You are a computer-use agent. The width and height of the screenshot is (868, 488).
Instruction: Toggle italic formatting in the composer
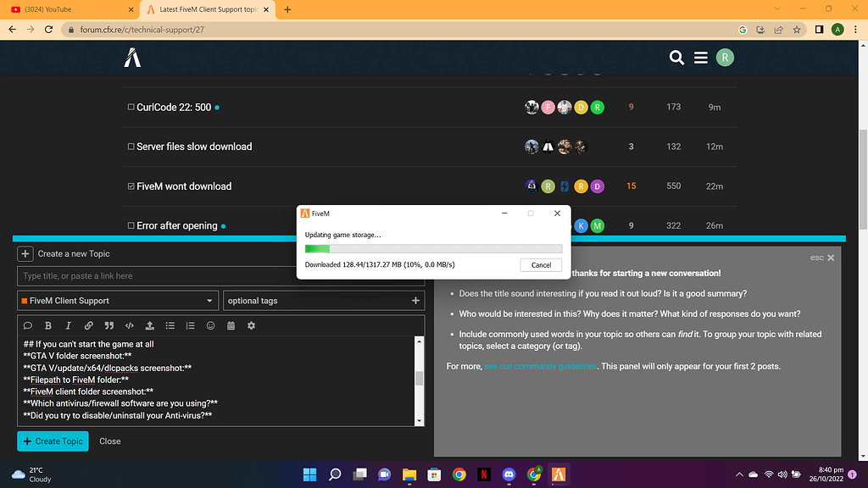click(68, 325)
